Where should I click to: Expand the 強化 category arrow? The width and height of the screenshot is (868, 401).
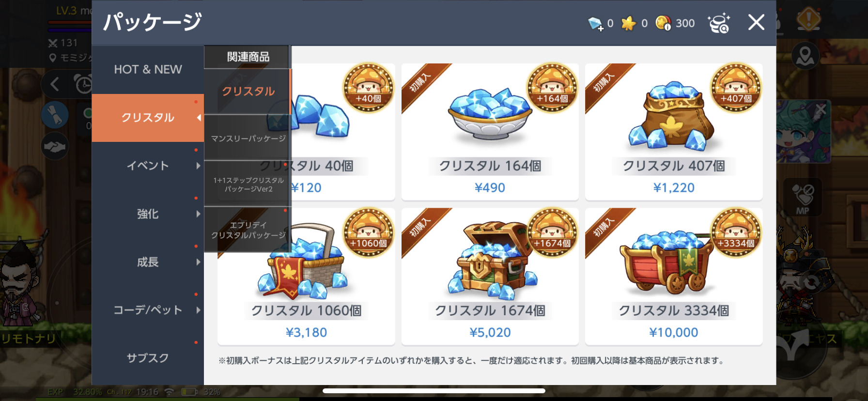(198, 214)
